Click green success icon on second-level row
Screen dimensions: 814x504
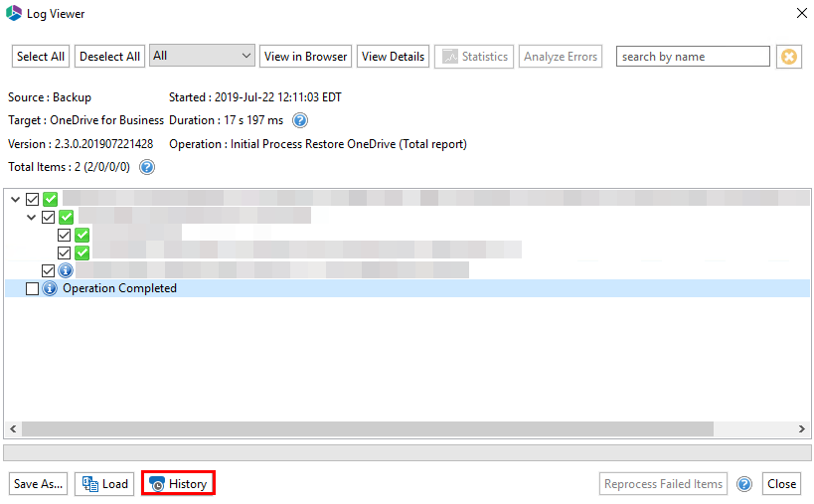66,217
